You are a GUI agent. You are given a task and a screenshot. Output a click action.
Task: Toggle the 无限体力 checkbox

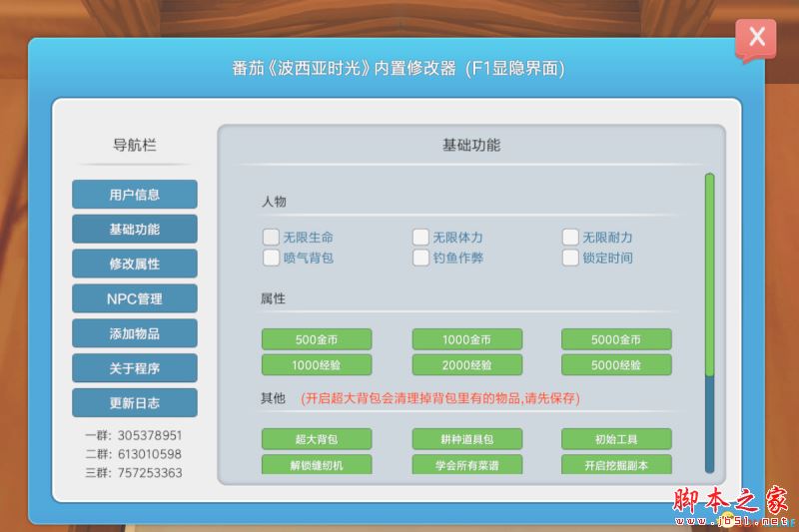click(420, 237)
